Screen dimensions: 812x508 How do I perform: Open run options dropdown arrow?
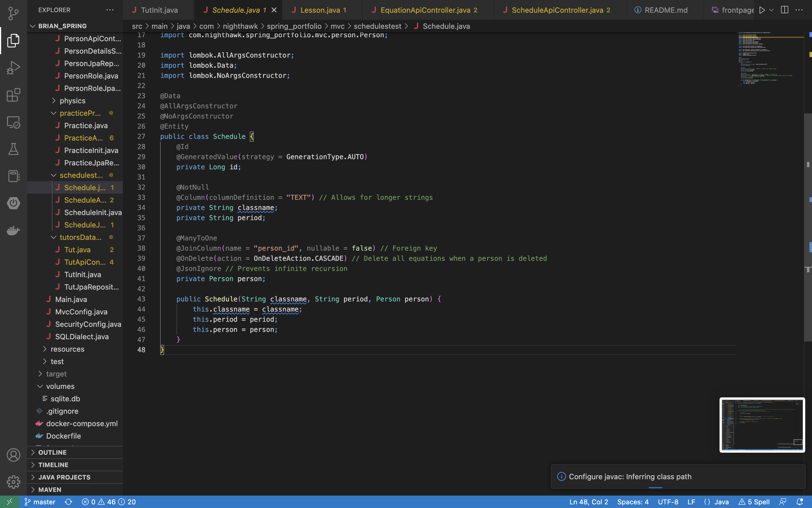point(771,10)
